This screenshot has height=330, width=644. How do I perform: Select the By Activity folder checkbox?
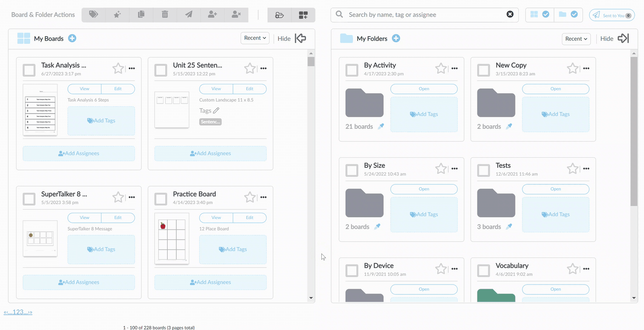click(x=352, y=70)
